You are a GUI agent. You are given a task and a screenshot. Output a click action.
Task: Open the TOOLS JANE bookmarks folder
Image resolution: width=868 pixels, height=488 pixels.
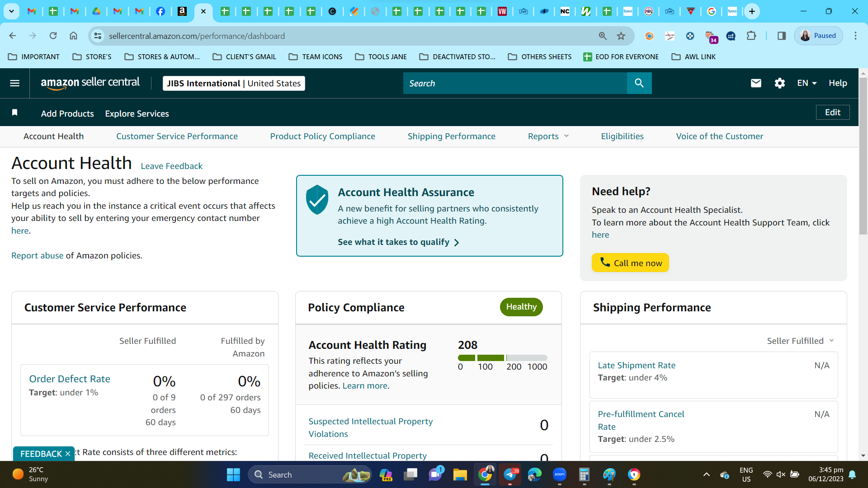click(x=381, y=57)
